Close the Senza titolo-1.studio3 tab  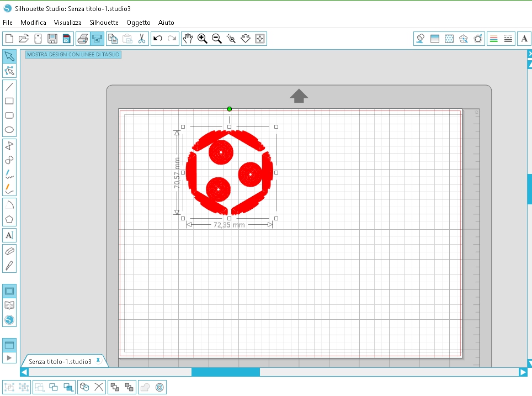tap(98, 360)
